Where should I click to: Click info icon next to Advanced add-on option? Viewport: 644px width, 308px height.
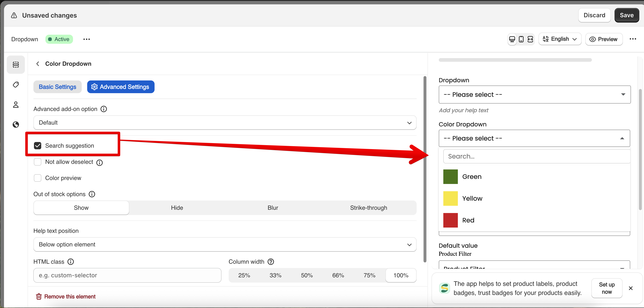click(x=104, y=109)
